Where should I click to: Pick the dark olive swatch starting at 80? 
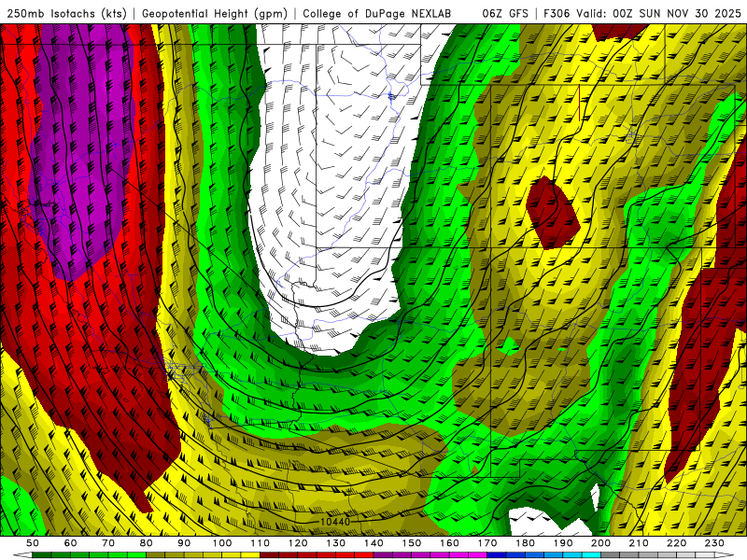click(155, 555)
